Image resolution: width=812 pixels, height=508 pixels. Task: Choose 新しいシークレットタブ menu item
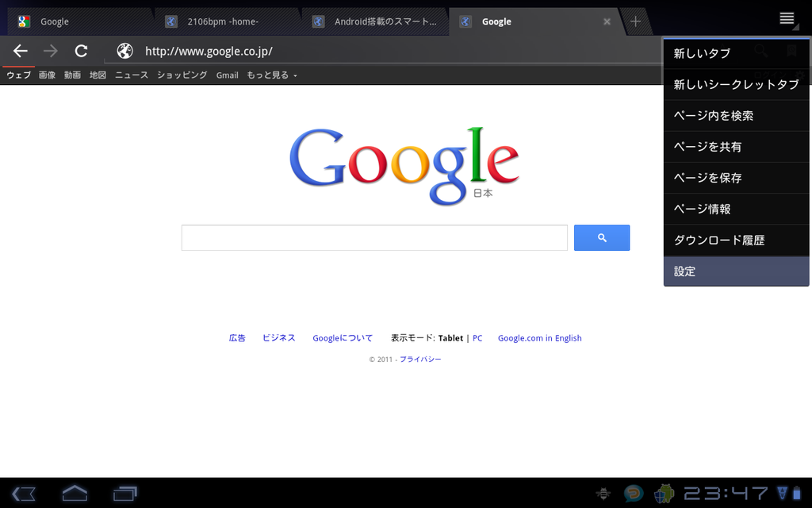[x=736, y=84]
